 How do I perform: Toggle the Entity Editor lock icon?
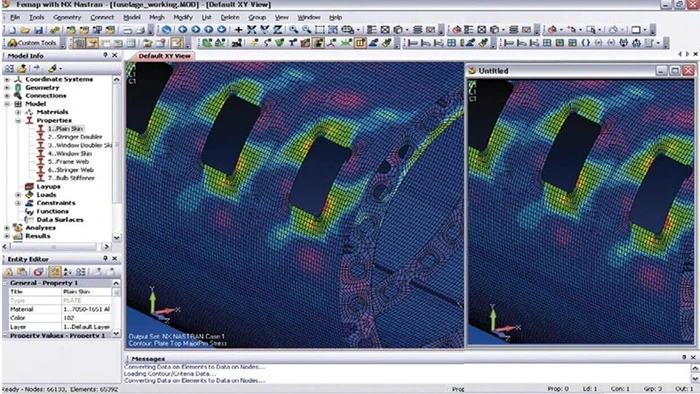pyautogui.click(x=8, y=272)
